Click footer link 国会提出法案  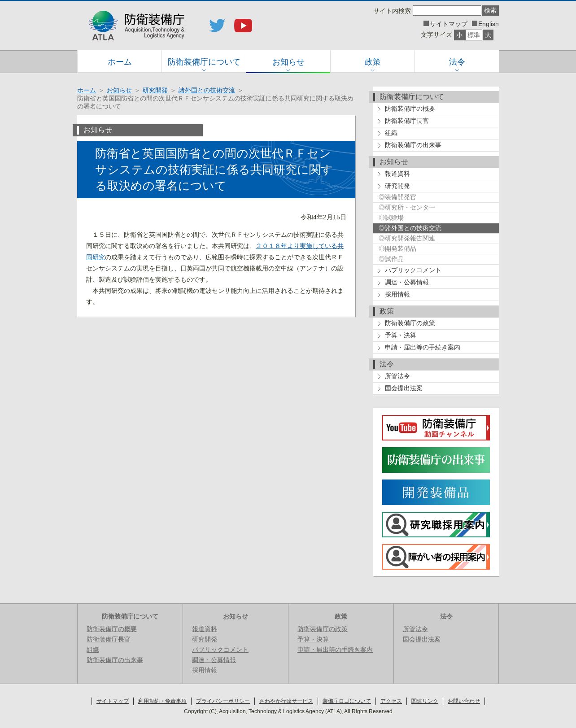(422, 640)
